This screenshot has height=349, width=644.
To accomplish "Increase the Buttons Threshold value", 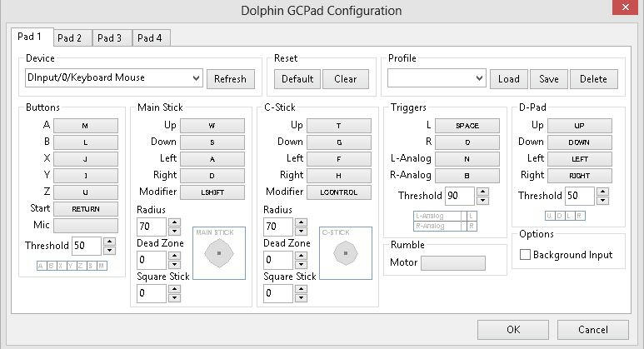I will click(109, 242).
